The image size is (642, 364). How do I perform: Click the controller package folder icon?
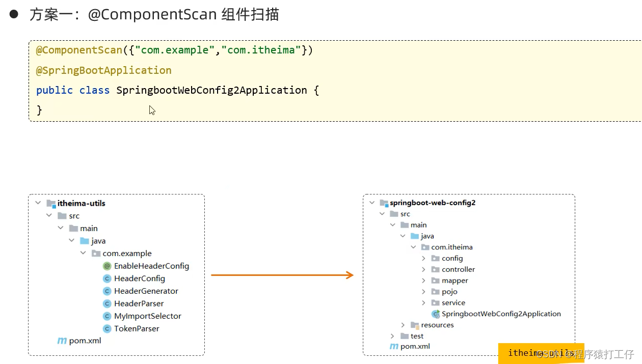[435, 269]
